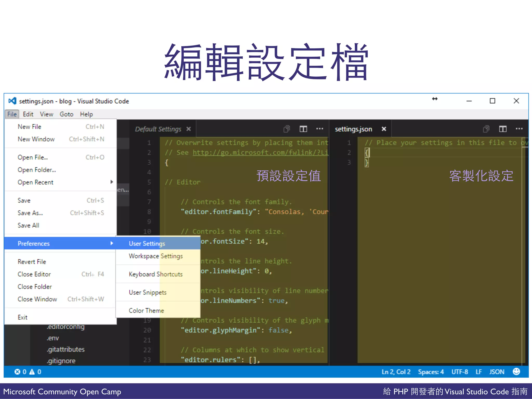Click Revert File menu entry
The width and height of the screenshot is (532, 399).
[61, 262]
